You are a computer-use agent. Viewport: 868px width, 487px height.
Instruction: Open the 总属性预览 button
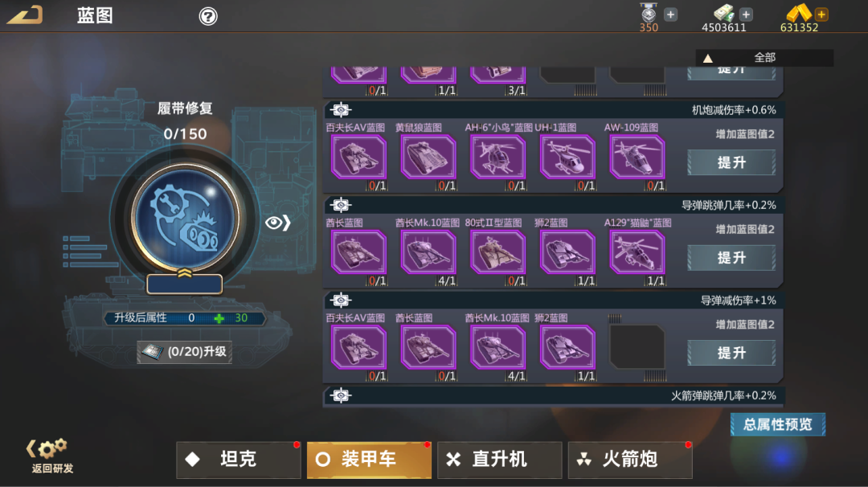point(778,424)
